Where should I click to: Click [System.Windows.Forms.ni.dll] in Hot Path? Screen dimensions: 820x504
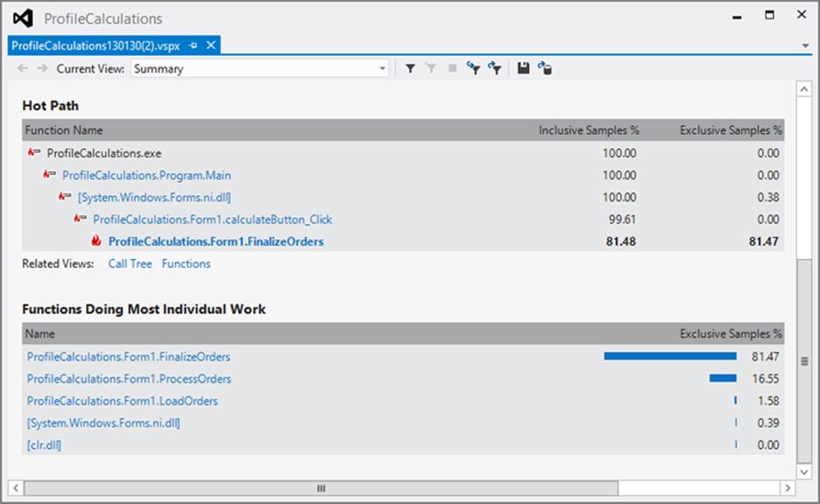[x=154, y=197]
